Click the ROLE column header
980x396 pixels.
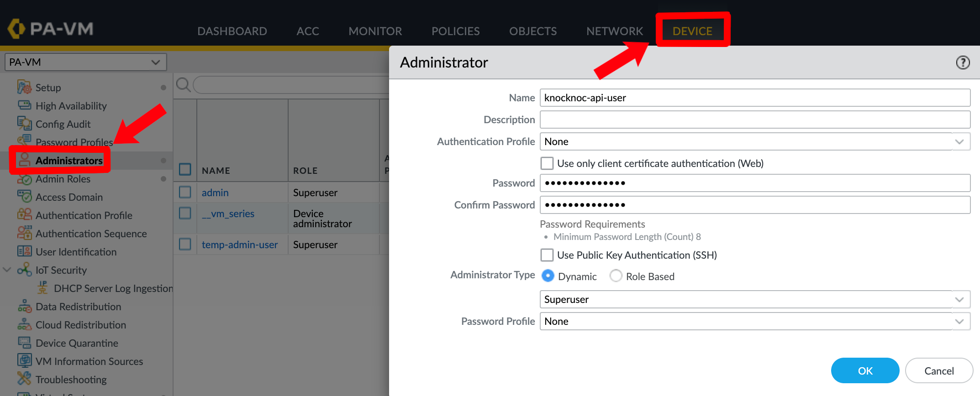[x=306, y=171]
